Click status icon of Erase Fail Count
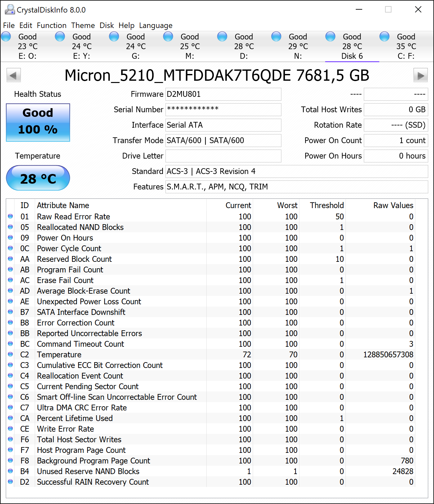 coord(10,280)
